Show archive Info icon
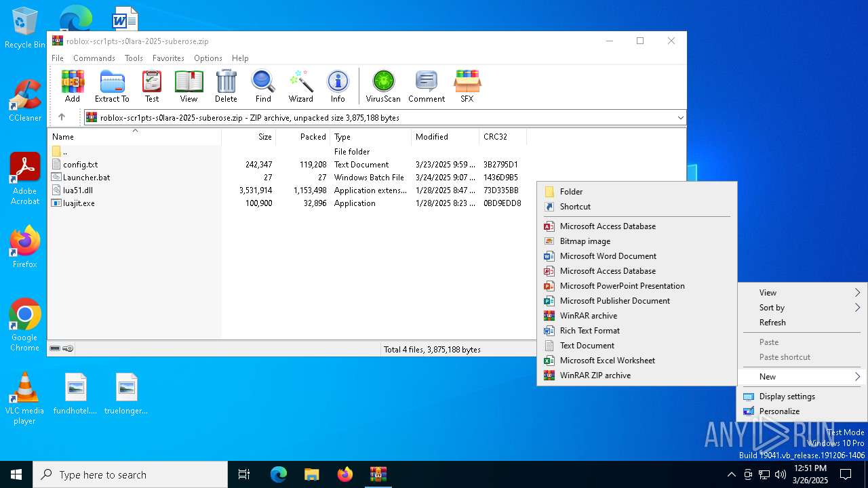 tap(338, 86)
